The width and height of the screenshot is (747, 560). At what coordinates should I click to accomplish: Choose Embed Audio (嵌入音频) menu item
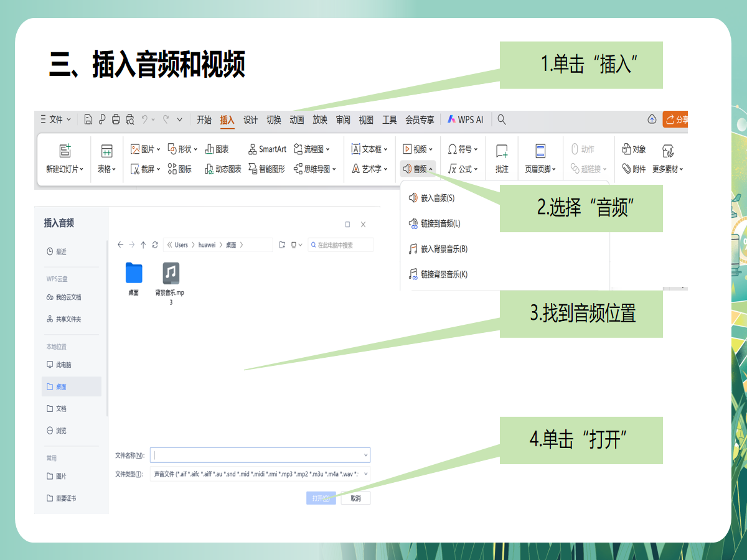point(437,198)
